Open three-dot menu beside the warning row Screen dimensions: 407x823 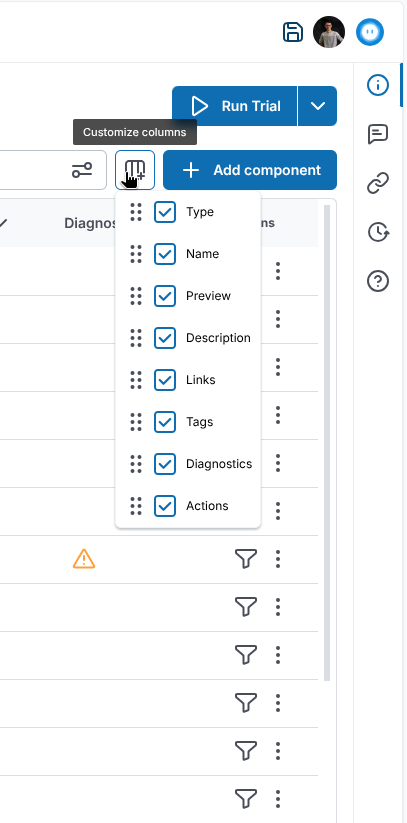(278, 559)
